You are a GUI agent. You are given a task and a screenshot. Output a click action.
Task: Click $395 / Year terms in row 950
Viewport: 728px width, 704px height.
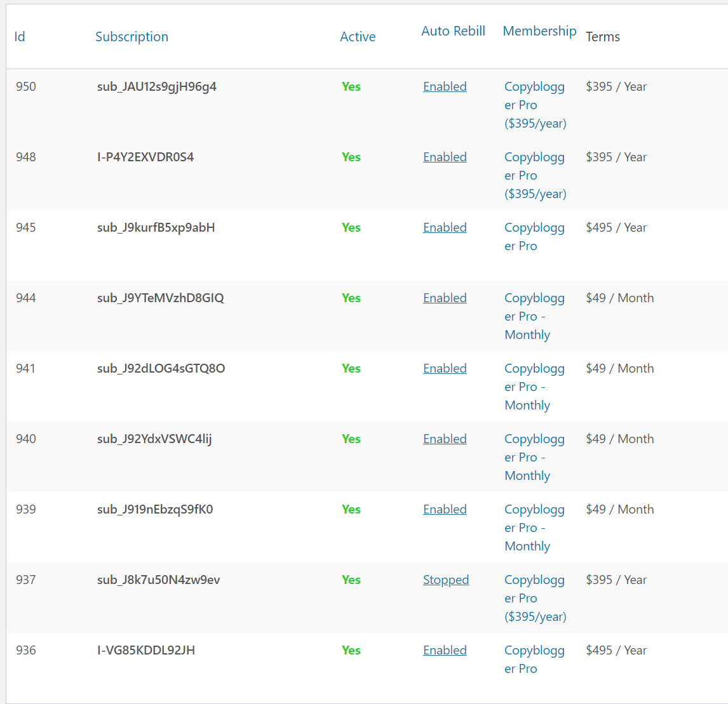(616, 87)
